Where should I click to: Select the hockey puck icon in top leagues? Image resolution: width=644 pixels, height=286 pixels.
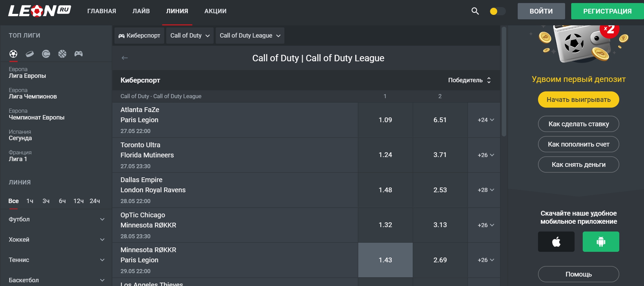(x=30, y=54)
